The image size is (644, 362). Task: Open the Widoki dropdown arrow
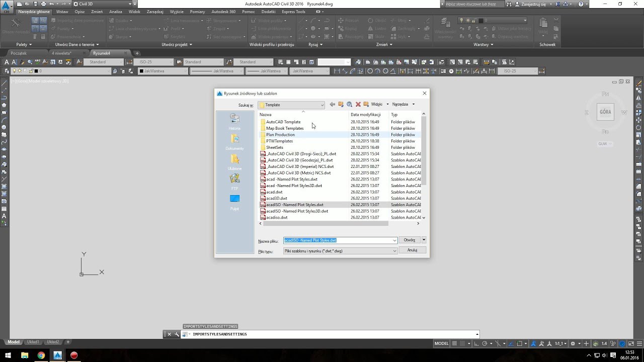[387, 105]
